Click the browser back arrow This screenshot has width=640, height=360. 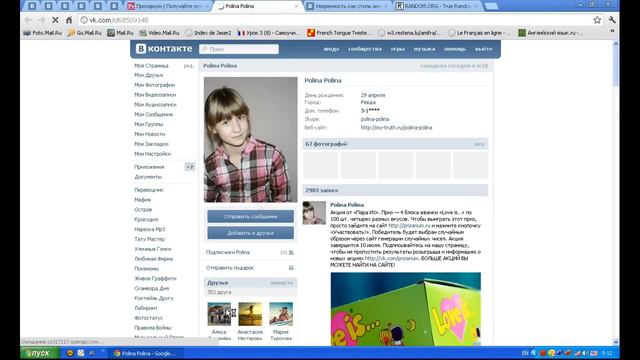[28, 20]
